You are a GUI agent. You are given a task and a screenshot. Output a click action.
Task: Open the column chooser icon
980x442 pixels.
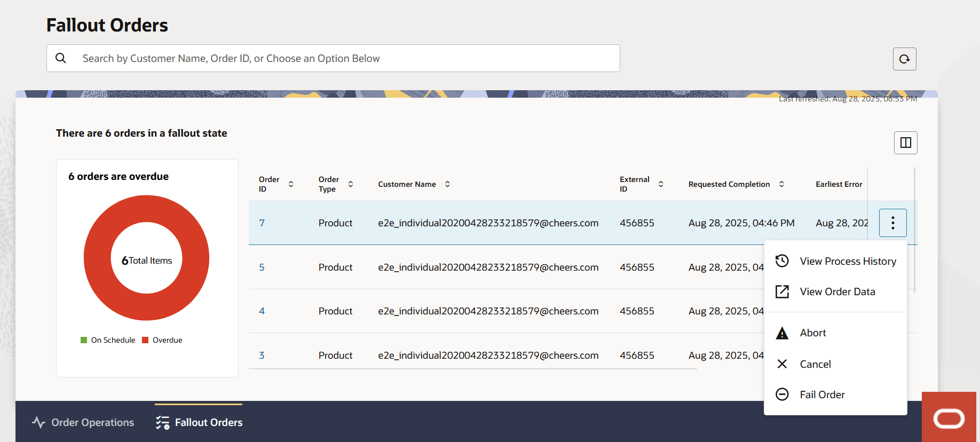pos(905,143)
